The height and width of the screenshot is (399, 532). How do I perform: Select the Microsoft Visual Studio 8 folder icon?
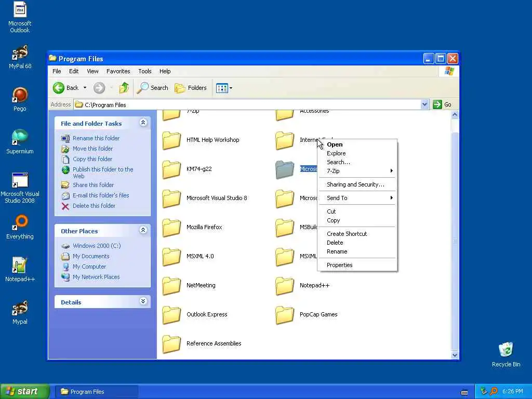(171, 198)
